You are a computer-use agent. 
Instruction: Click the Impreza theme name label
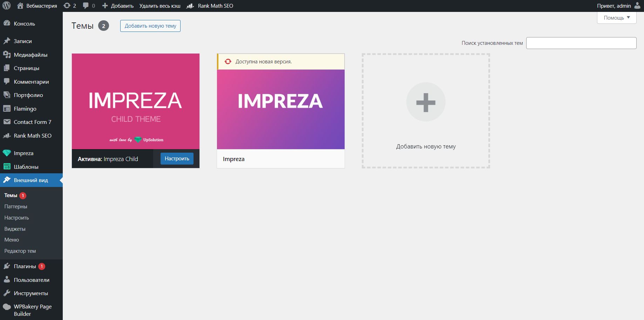pyautogui.click(x=234, y=159)
